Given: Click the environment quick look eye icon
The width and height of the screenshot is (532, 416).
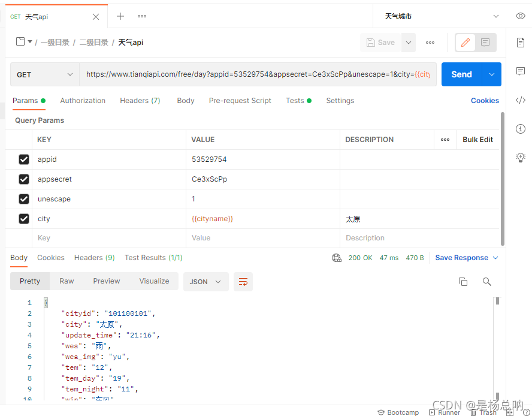Looking at the screenshot, I should (x=520, y=16).
